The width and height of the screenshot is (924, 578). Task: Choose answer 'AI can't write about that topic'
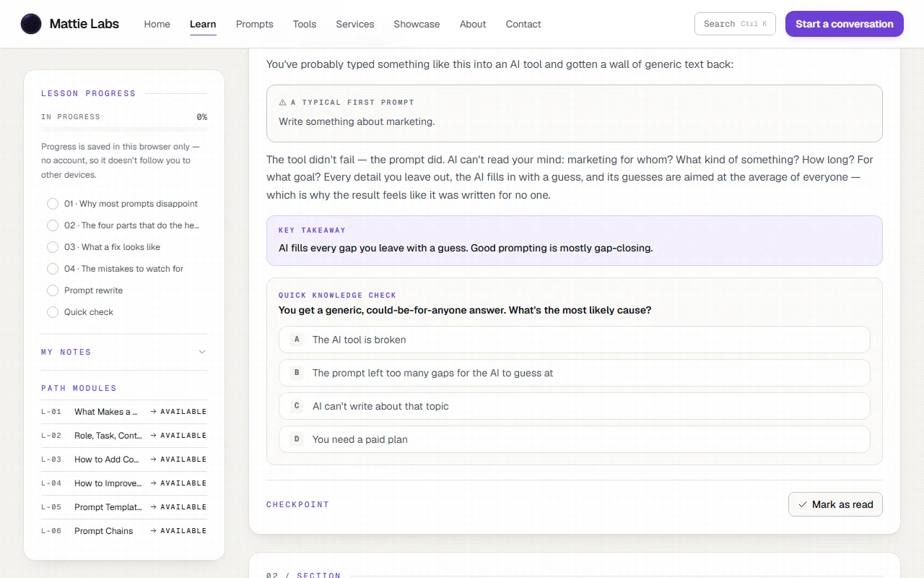tap(575, 406)
